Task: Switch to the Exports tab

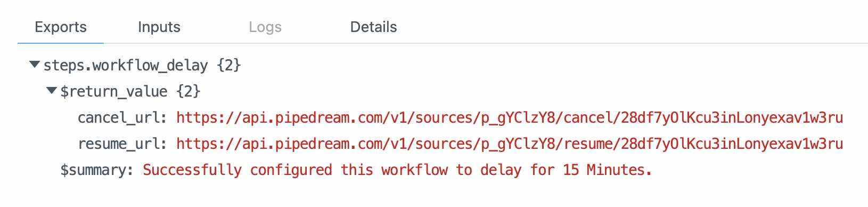Action: [x=61, y=27]
